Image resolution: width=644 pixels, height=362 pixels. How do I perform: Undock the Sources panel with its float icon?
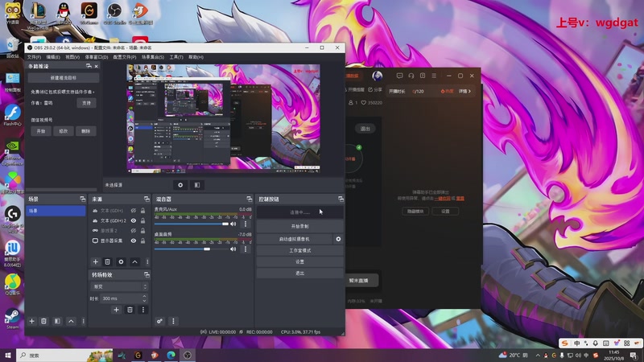pyautogui.click(x=147, y=199)
